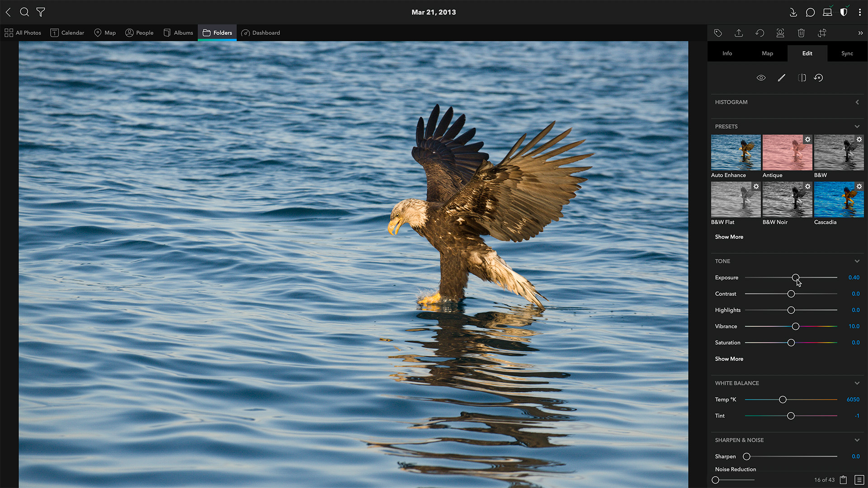This screenshot has height=488, width=868.
Task: Collapse the Presets section
Action: click(857, 127)
